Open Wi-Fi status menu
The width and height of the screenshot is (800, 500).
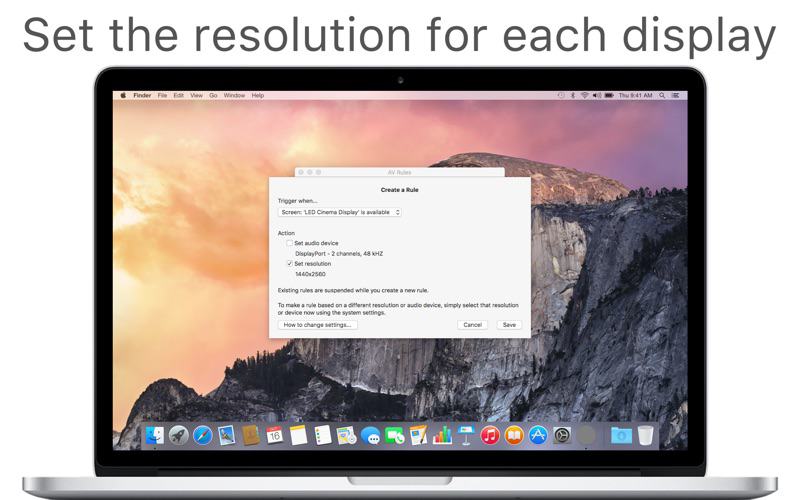click(584, 95)
